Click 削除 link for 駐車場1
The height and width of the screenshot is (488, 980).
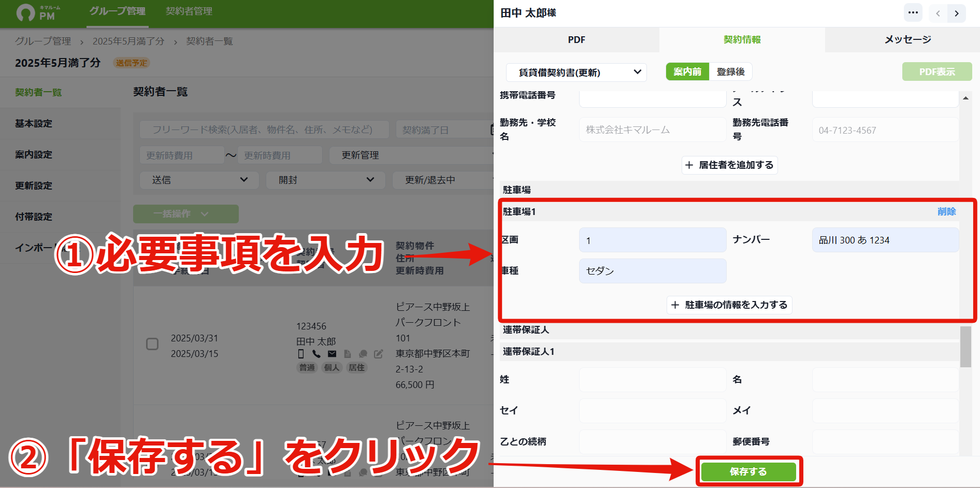coord(946,211)
